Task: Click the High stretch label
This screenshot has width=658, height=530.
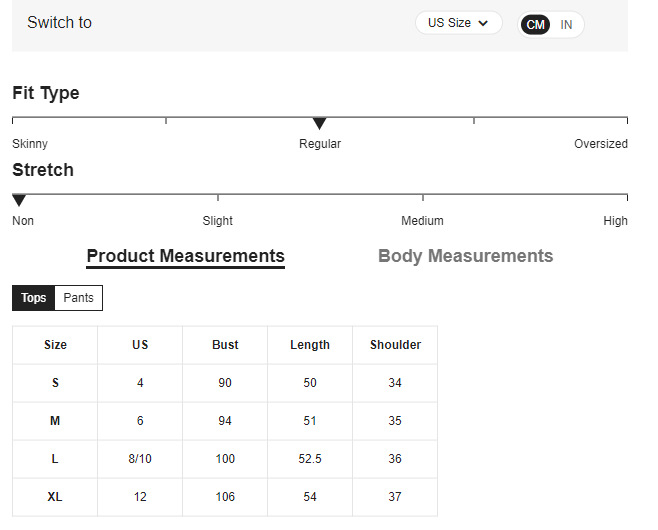Action: [615, 221]
